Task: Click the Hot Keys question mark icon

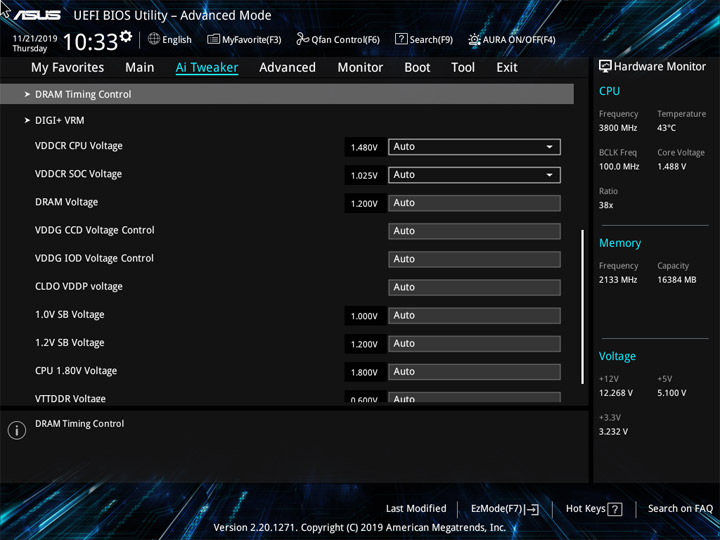Action: (x=614, y=509)
